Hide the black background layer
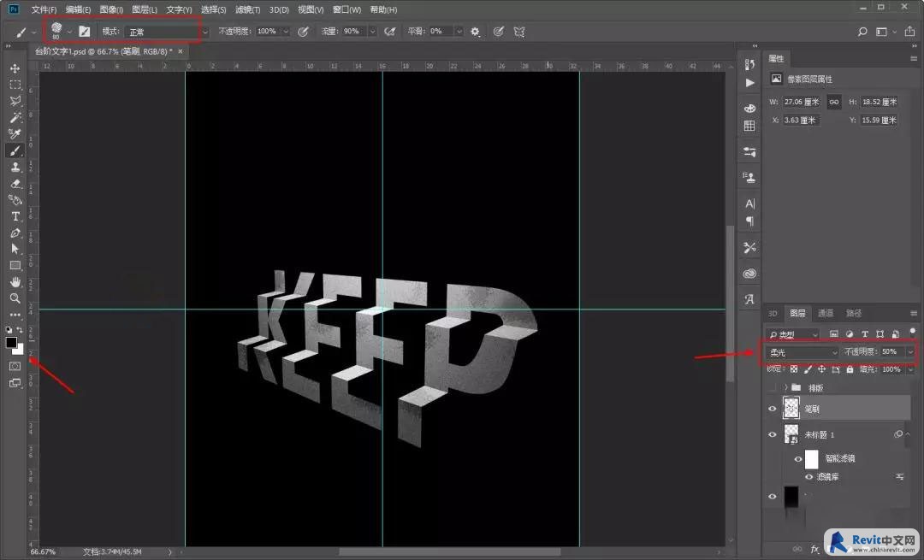This screenshot has height=560, width=924. click(772, 497)
